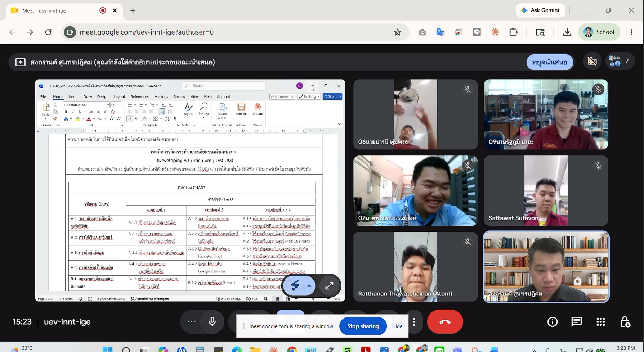Adjust the Word zoom slider
The image size is (644, 352).
click(x=313, y=299)
